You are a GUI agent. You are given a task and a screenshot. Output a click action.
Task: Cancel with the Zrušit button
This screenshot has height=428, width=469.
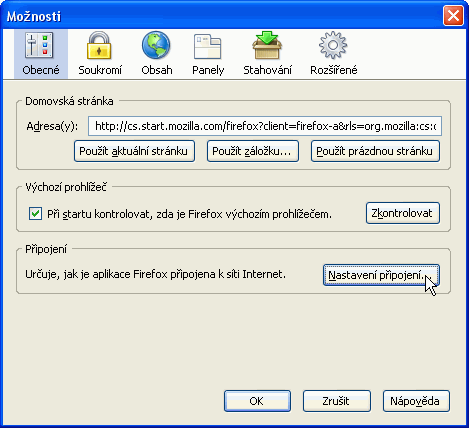pos(337,401)
